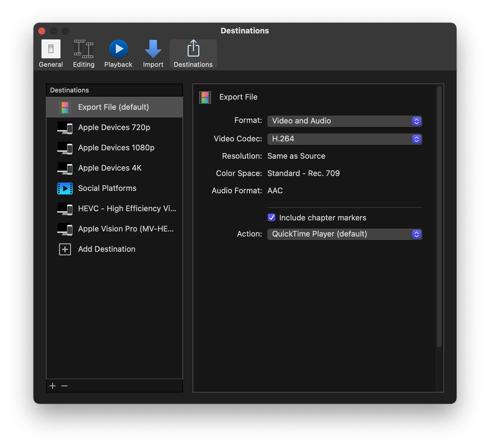Viewport: 490px width, 448px height.
Task: Open the Import preferences arrow icon
Action: click(x=153, y=49)
